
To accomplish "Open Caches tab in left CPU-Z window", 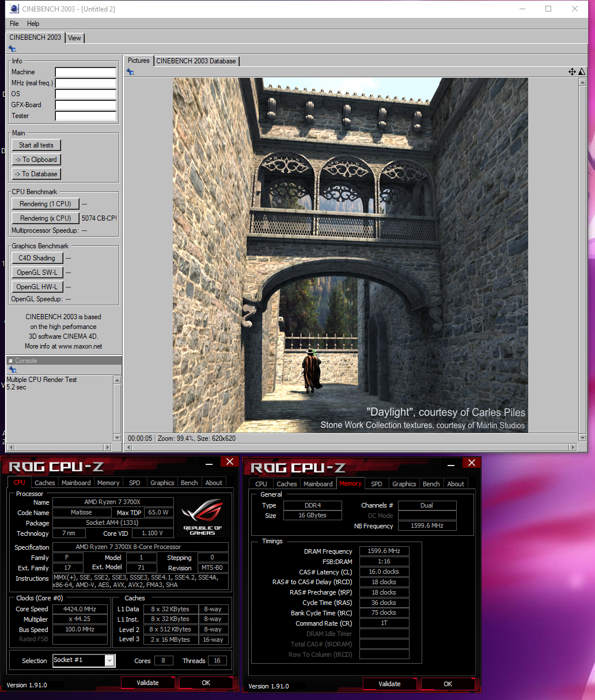I will 45,483.
